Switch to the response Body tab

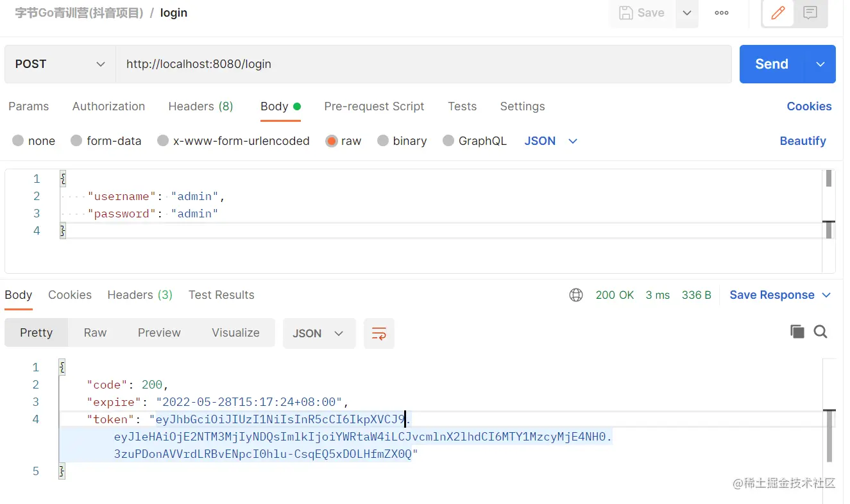[18, 295]
